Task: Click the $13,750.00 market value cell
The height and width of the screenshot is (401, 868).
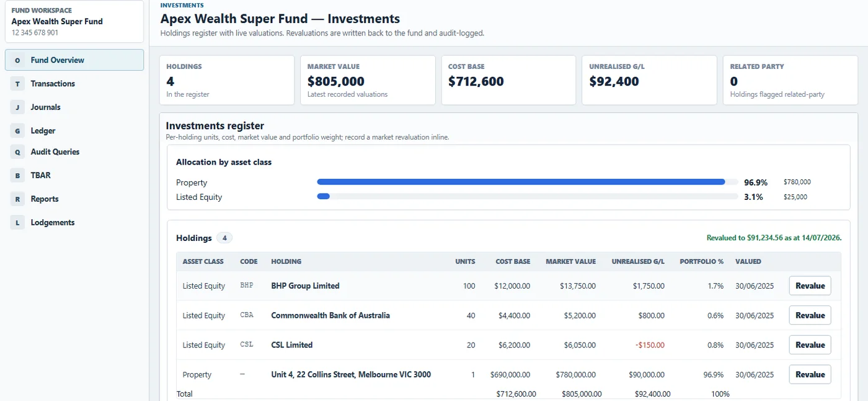Action: 577,286
